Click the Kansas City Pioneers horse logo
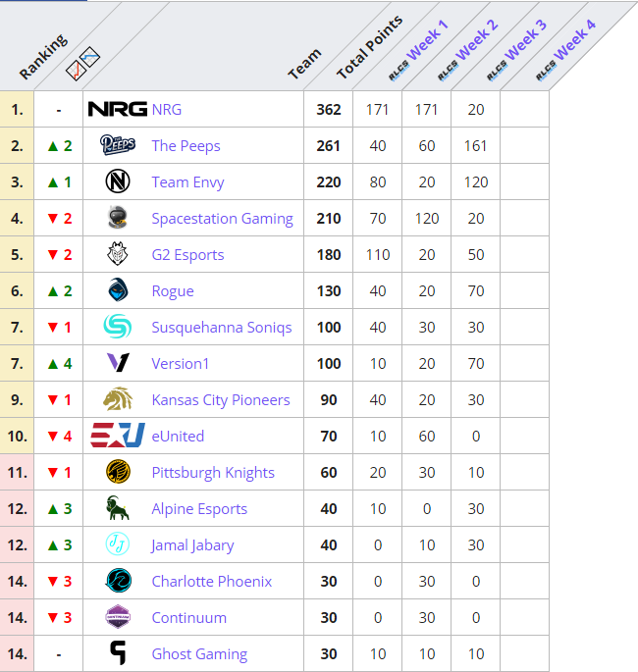The width and height of the screenshot is (638, 672). tap(118, 399)
